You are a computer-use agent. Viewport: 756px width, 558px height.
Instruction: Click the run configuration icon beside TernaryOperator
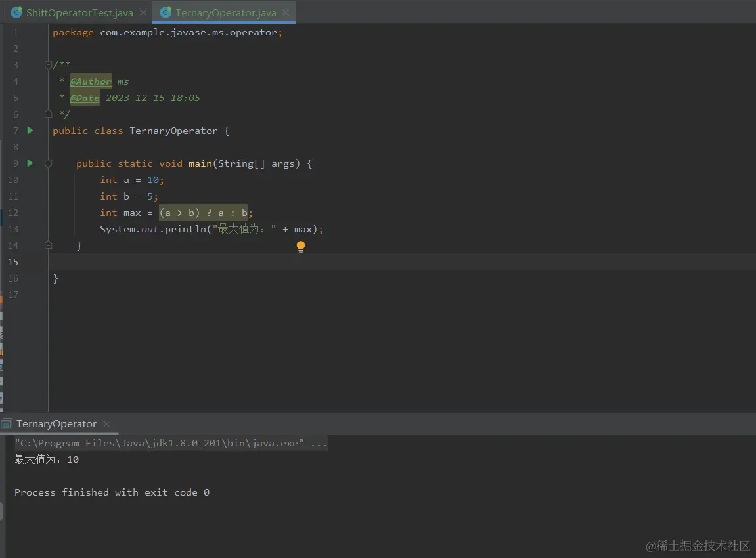coord(7,424)
